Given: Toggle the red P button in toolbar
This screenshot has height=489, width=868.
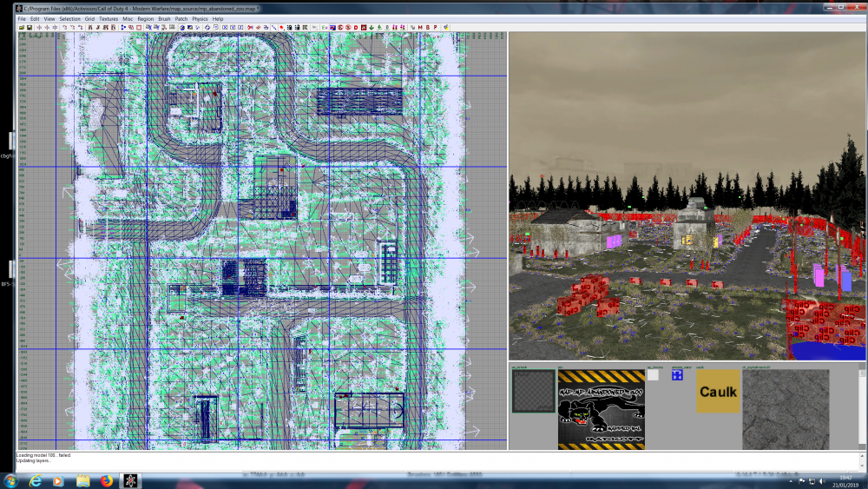Looking at the screenshot, I should (x=433, y=27).
